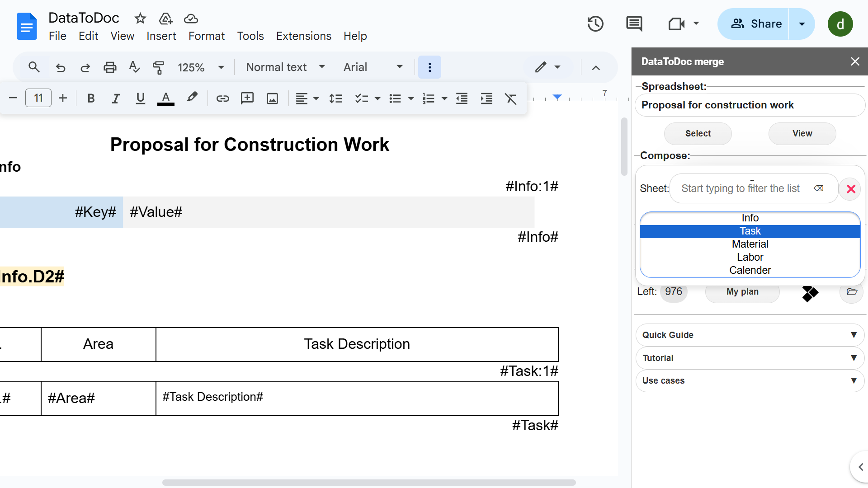Click the red X next to Sheet
The width and height of the screenshot is (868, 488).
(851, 189)
